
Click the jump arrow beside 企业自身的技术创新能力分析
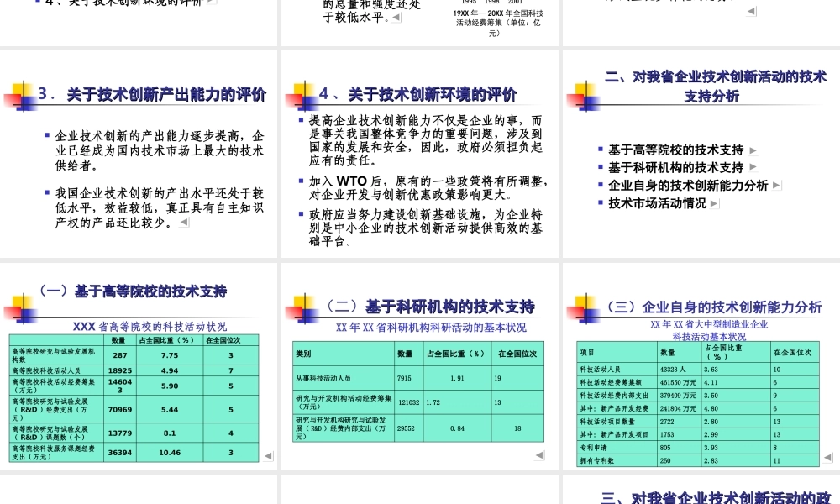pyautogui.click(x=777, y=185)
